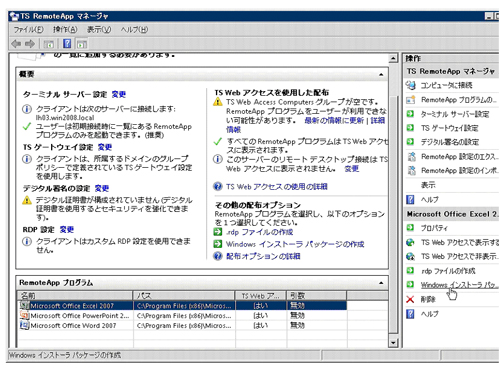This screenshot has width=500, height=368.
Task: Click 変更 link beside RDP 設定
Action: [x=67, y=230]
